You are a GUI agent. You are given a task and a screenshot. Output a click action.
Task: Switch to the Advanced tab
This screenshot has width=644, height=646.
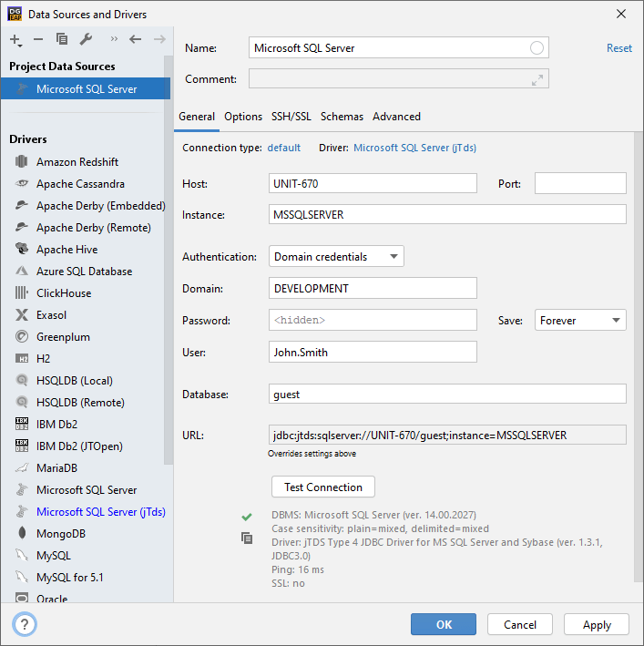[396, 117]
